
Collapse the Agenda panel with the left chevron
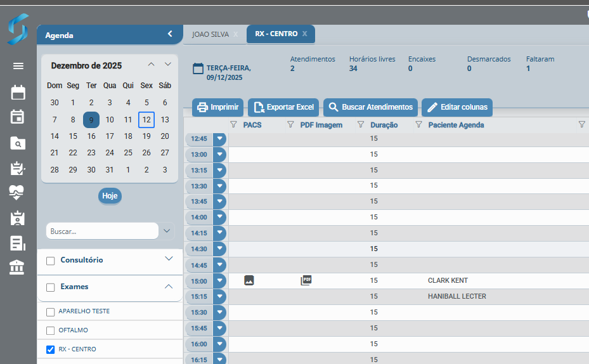click(x=170, y=34)
